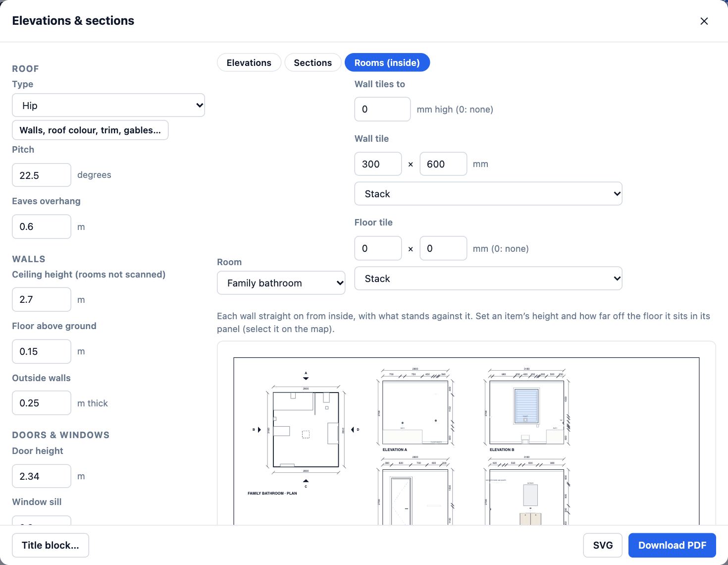Edit the Floor tile second dimension field
Viewport: 728px width, 565px height.
coord(443,248)
